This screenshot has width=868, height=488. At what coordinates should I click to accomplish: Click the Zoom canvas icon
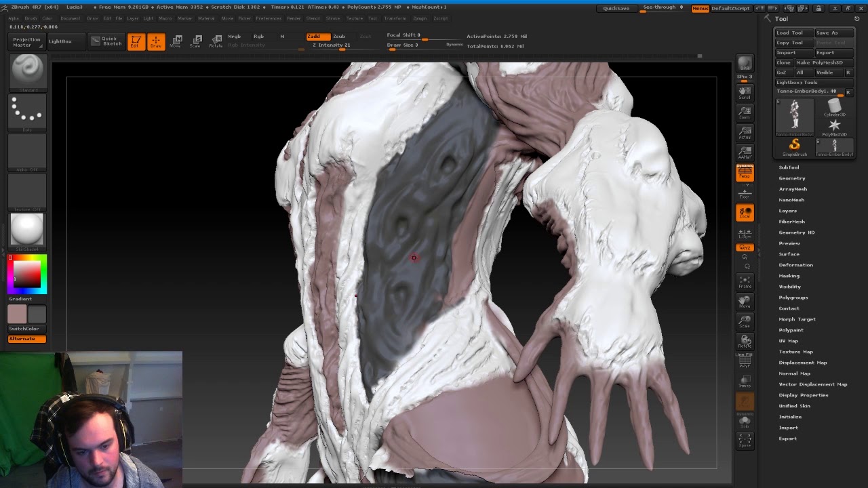[x=745, y=113]
